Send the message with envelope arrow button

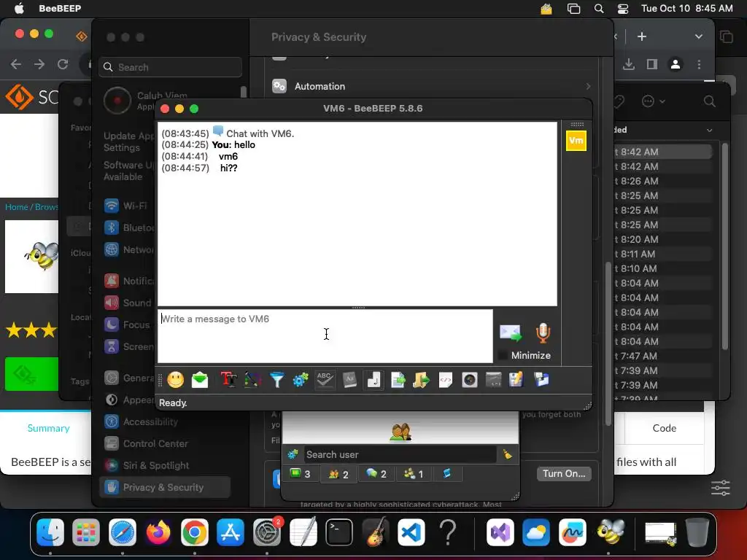[x=510, y=333]
